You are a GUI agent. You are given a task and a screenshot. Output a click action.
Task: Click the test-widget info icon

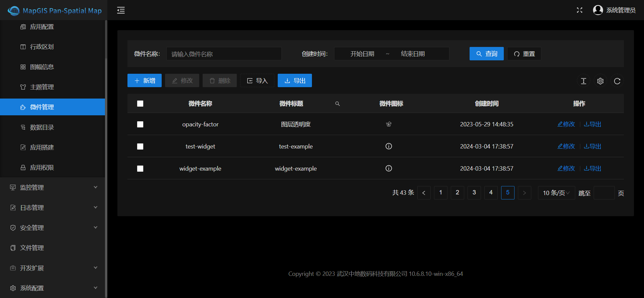coord(389,146)
